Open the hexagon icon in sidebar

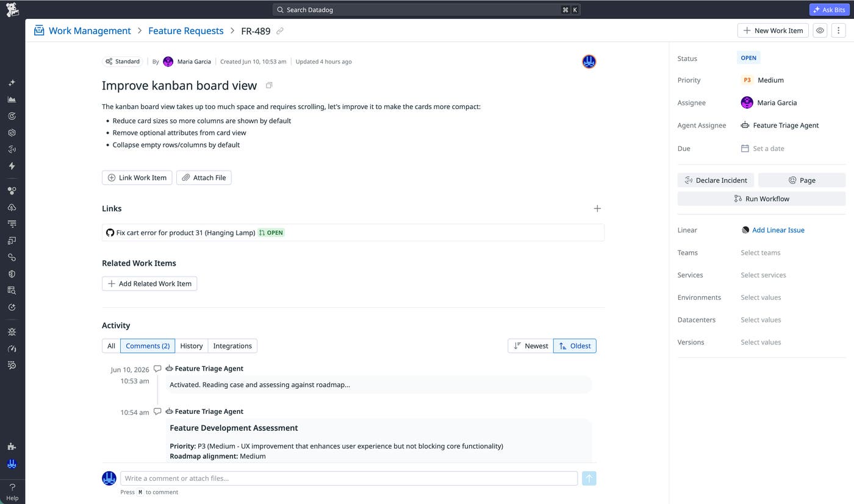pyautogui.click(x=12, y=132)
